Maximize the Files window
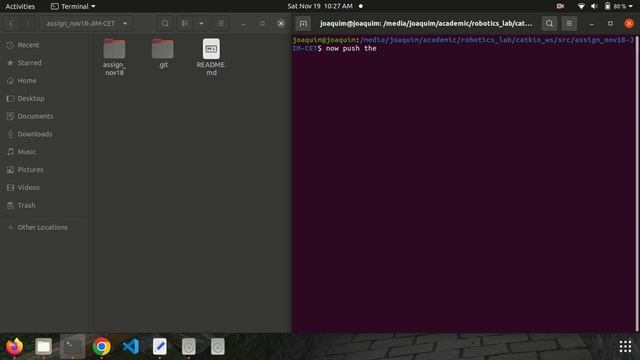The height and width of the screenshot is (360, 640). [262, 24]
